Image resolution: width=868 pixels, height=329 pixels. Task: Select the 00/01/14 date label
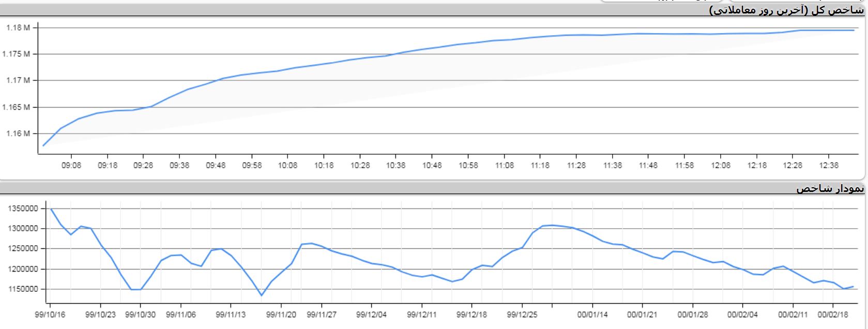coord(592,315)
